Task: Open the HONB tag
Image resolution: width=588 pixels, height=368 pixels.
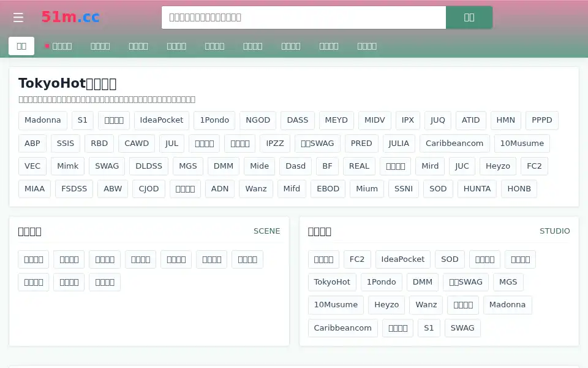Action: [x=519, y=189]
